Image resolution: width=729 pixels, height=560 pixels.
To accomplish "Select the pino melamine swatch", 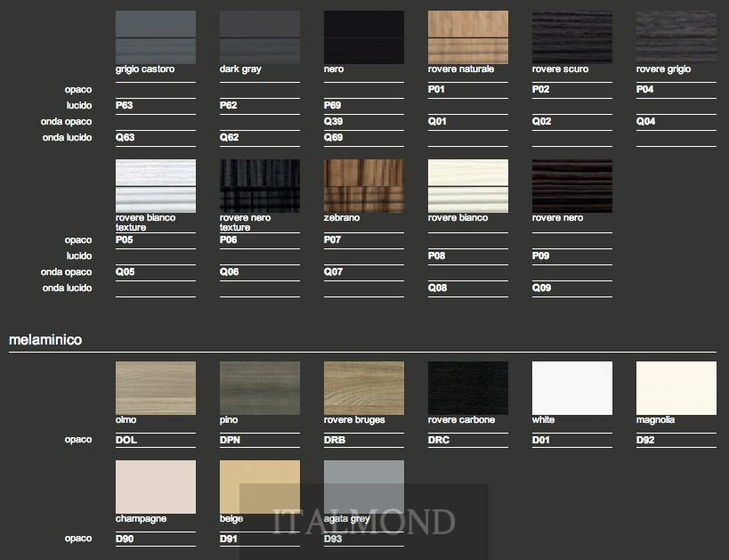I will point(259,388).
